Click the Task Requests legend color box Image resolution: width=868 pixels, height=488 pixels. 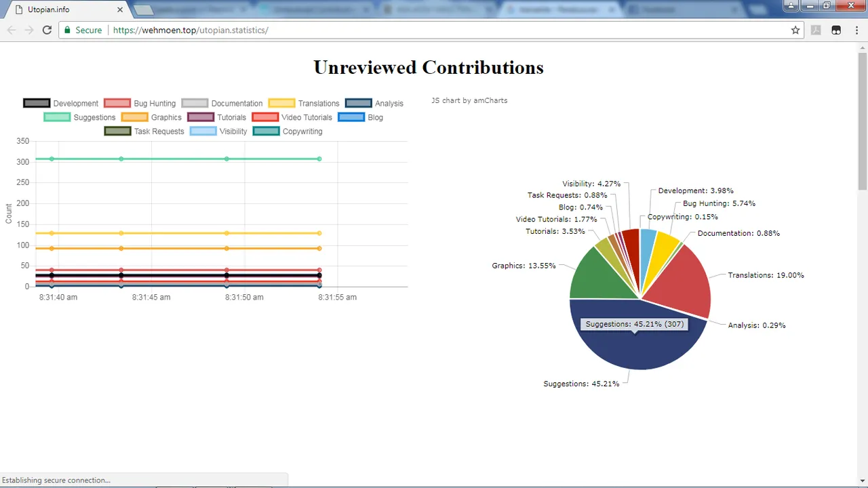point(117,131)
